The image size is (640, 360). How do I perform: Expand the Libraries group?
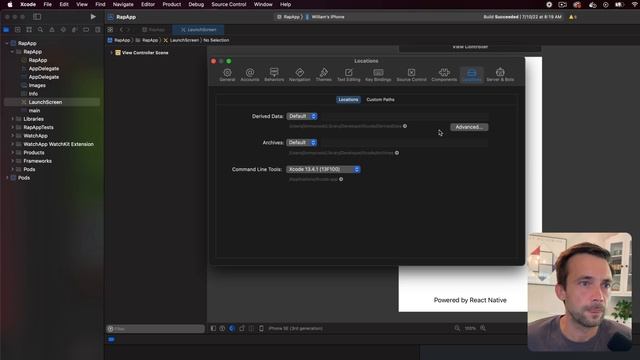12,119
